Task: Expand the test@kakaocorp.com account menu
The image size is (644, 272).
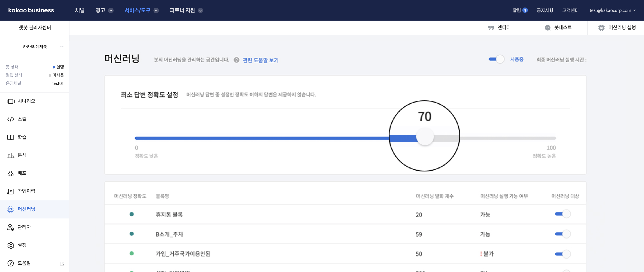Action: click(x=612, y=10)
